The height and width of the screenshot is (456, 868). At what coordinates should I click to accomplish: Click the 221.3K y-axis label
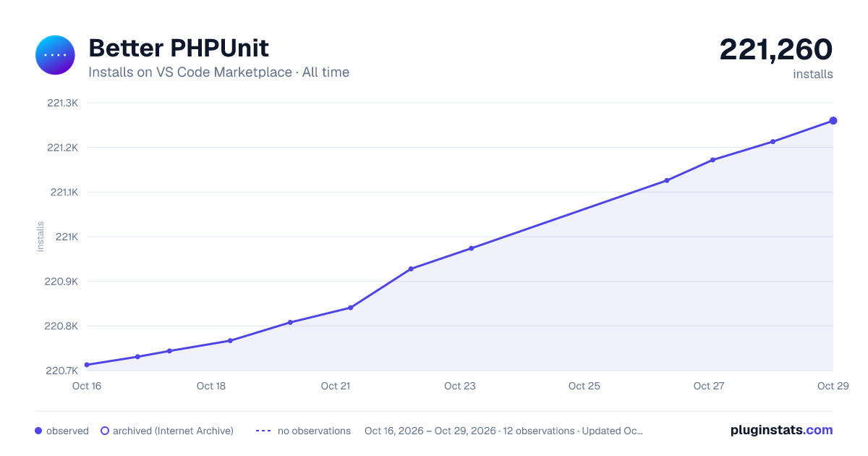click(x=62, y=103)
